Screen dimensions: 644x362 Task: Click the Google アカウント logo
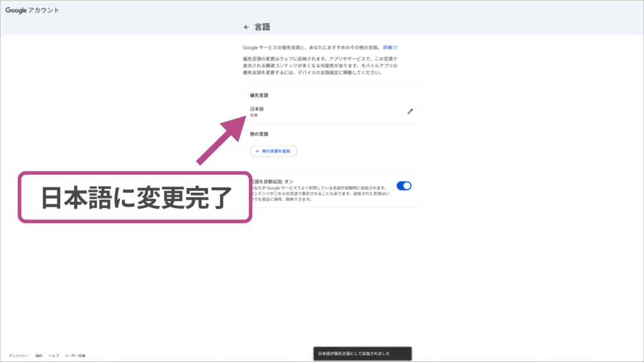(31, 11)
